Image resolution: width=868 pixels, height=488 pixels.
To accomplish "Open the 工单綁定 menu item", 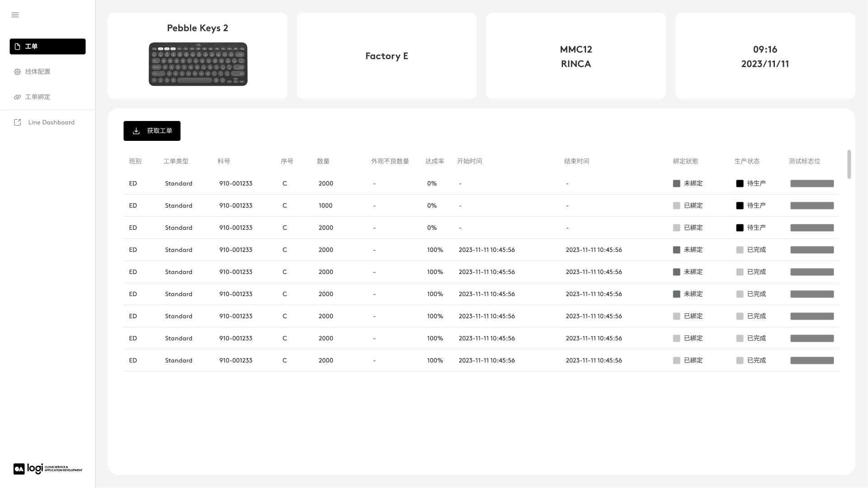I will (x=38, y=97).
